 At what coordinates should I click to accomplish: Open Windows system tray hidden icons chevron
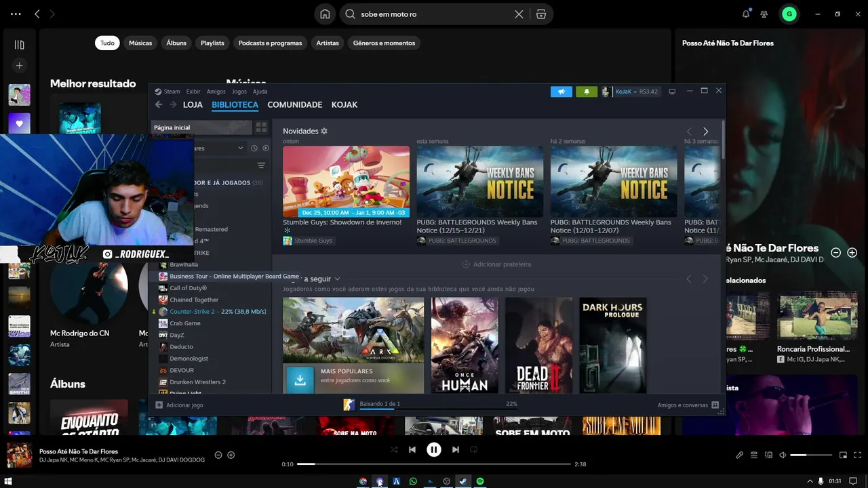(x=810, y=481)
